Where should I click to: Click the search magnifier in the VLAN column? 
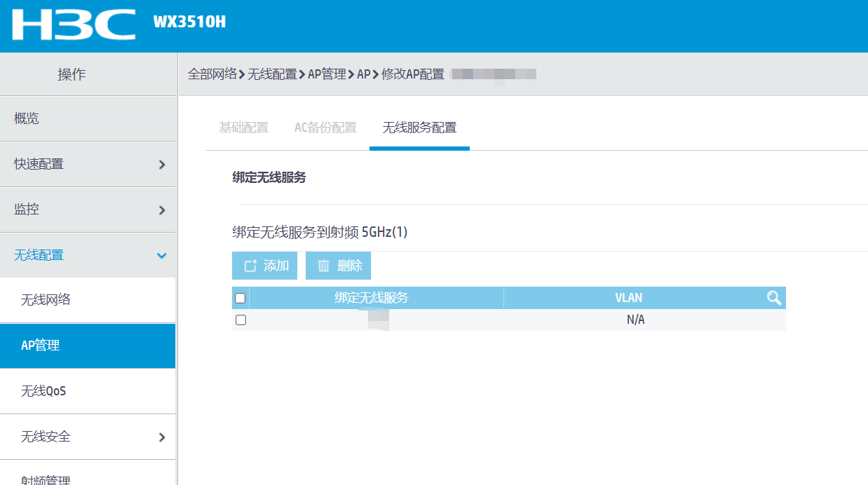click(x=774, y=297)
